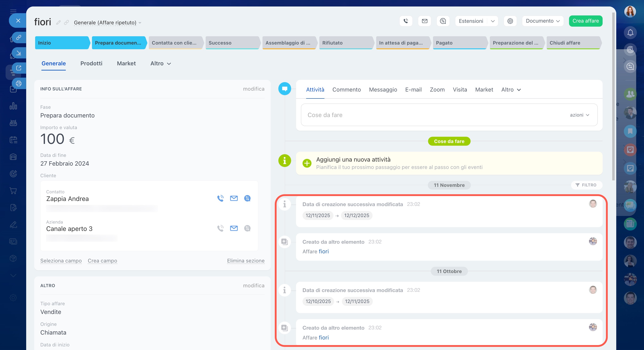Click the phone call icon in header
The image size is (644, 350).
[x=406, y=21]
